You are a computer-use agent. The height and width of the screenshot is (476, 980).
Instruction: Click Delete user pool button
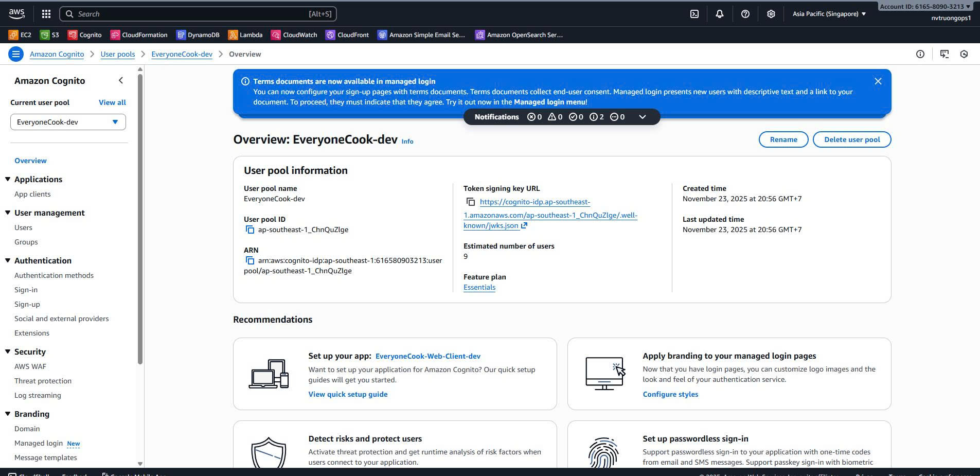(852, 139)
